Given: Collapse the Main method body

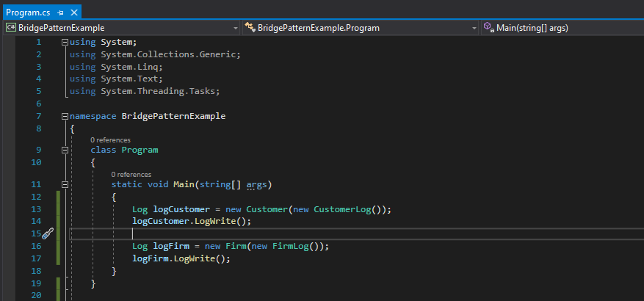Looking at the screenshot, I should click(65, 184).
